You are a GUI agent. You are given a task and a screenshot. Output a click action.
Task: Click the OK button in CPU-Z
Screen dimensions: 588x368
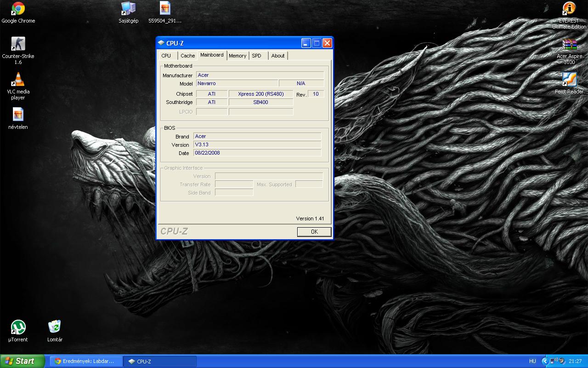[314, 232]
